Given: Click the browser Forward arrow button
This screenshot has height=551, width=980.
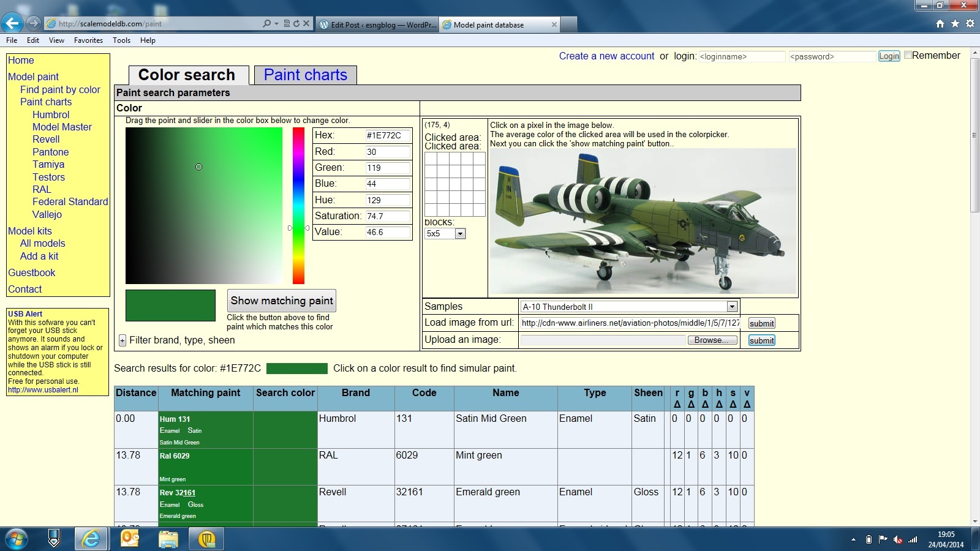Looking at the screenshot, I should pyautogui.click(x=34, y=23).
